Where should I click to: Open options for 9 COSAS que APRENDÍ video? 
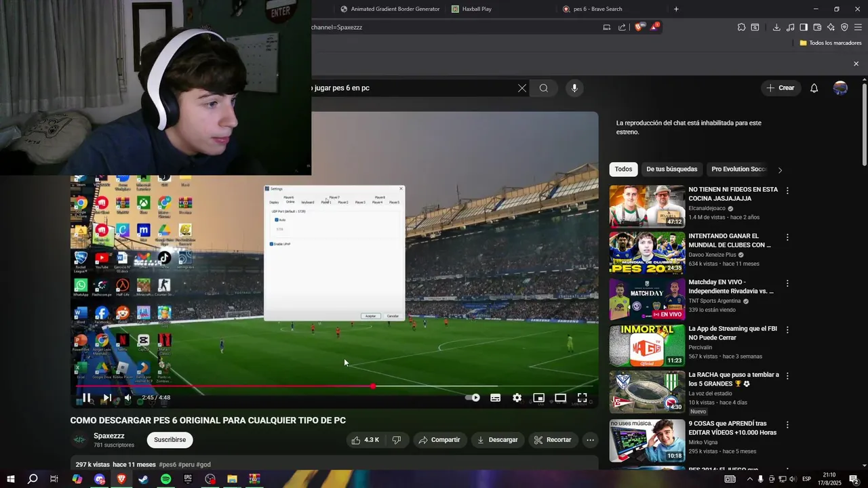(x=787, y=425)
